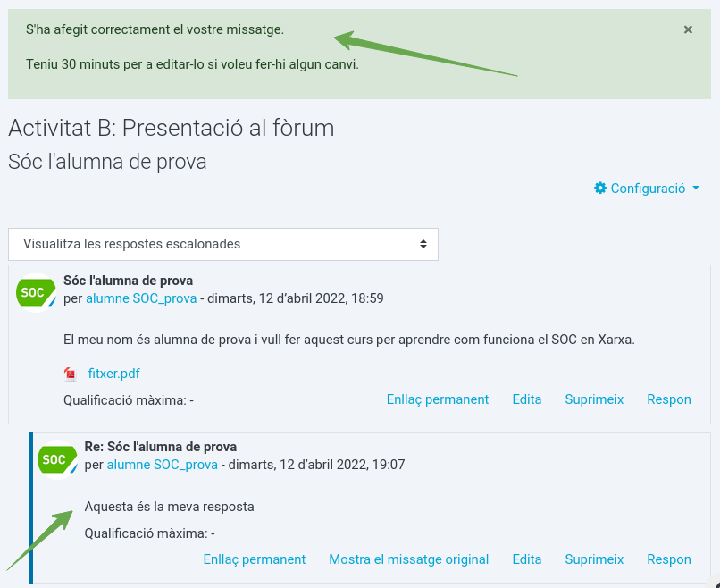Click the SOC avatar on the reply post
The height and width of the screenshot is (588, 720).
click(x=57, y=459)
